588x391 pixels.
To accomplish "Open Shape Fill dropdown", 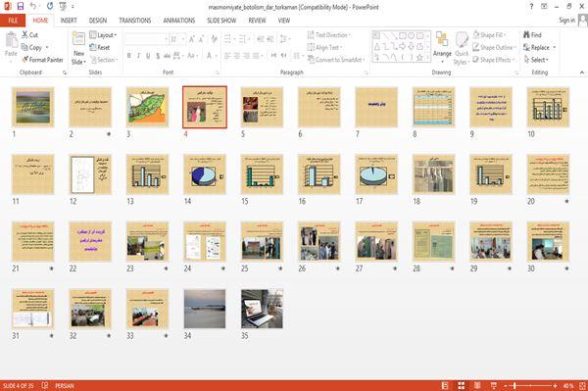I will tap(490, 35).
